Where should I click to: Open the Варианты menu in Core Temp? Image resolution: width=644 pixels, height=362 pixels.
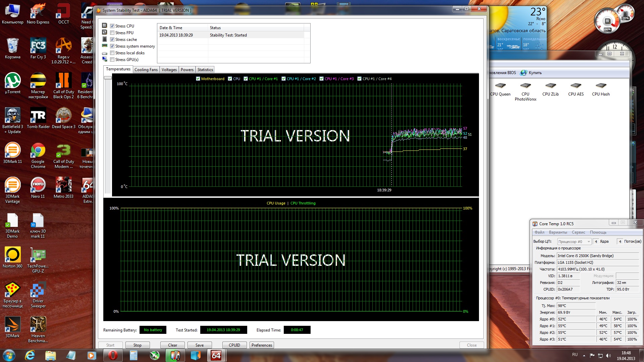pyautogui.click(x=558, y=232)
